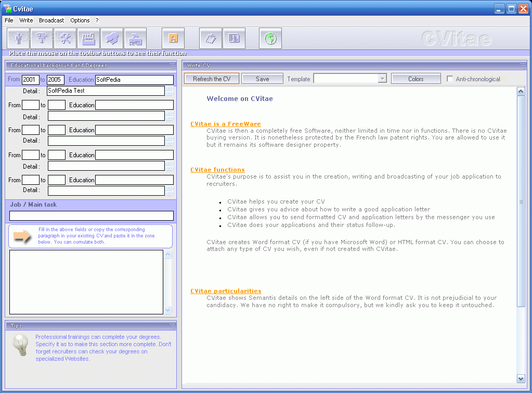
Task: Open the Colors picker button
Action: 416,79
